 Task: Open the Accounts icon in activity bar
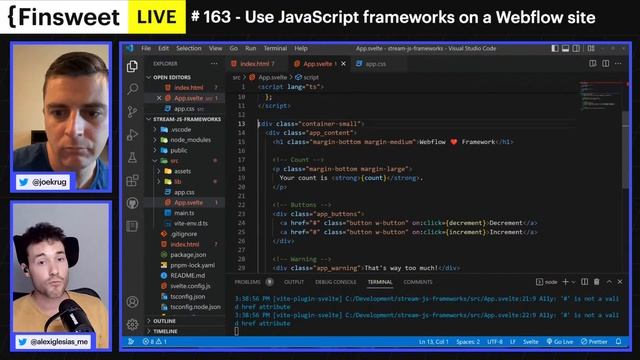[x=132, y=302]
